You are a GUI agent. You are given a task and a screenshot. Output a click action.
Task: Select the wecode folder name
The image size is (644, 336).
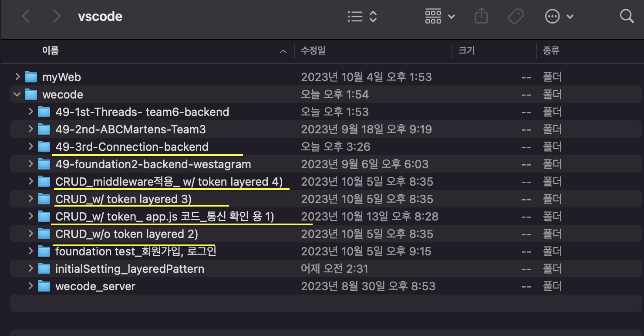point(63,95)
